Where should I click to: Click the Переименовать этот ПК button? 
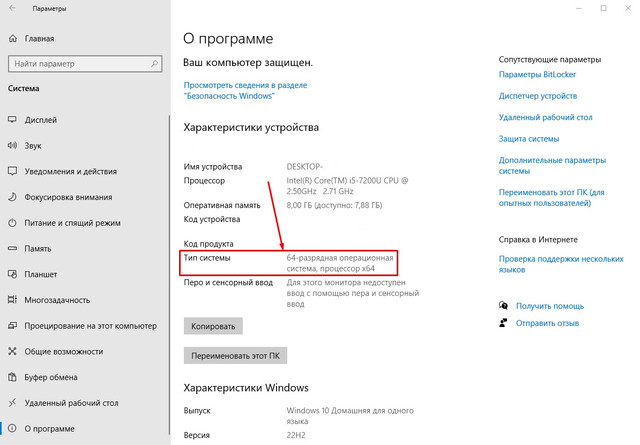[233, 355]
